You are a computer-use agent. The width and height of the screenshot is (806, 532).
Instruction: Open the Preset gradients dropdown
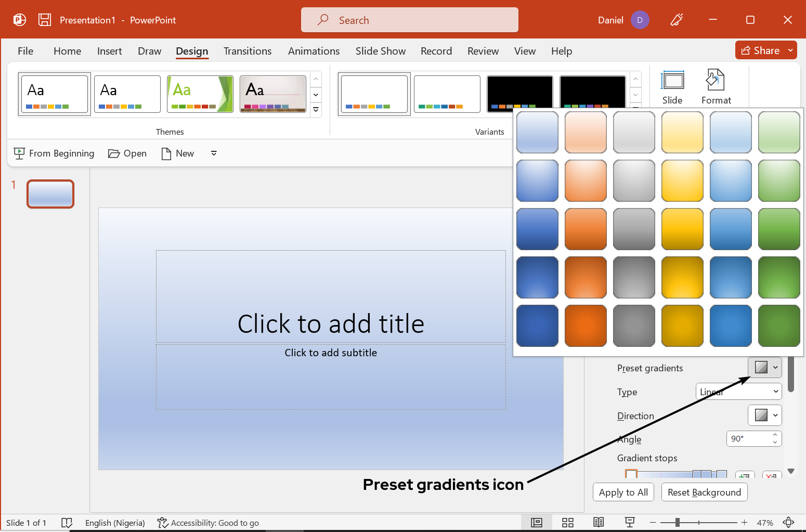pyautogui.click(x=765, y=368)
